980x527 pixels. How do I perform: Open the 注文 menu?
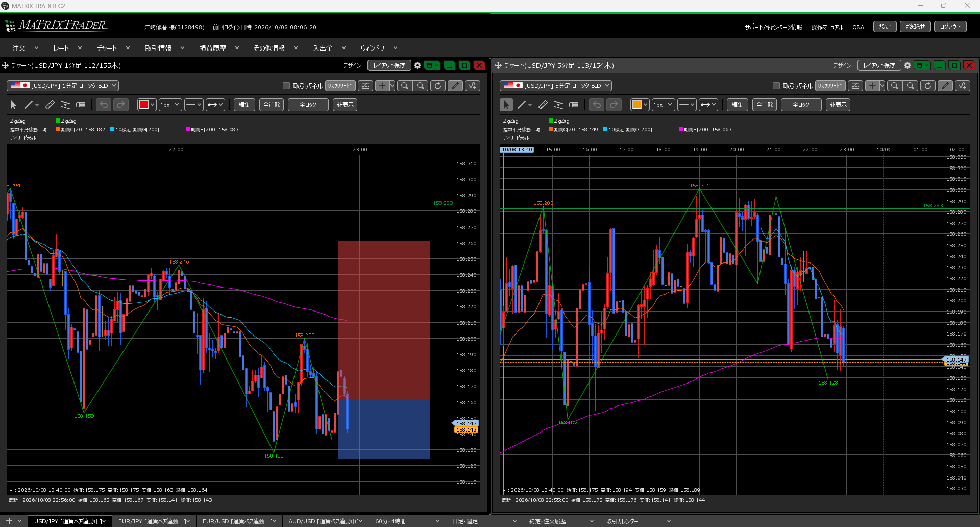point(25,48)
